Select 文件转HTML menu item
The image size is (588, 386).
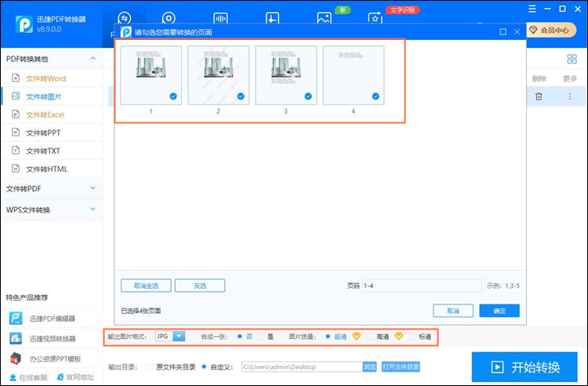52,169
